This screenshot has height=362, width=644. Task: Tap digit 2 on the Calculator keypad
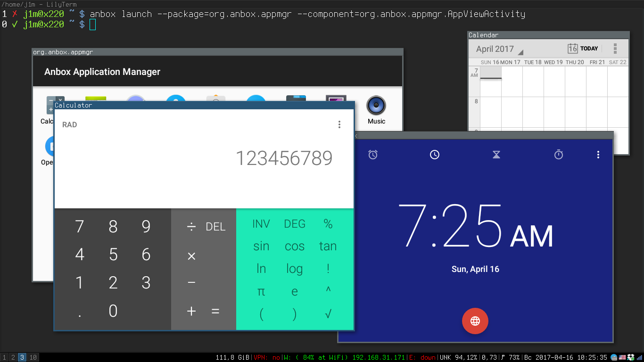tap(113, 283)
